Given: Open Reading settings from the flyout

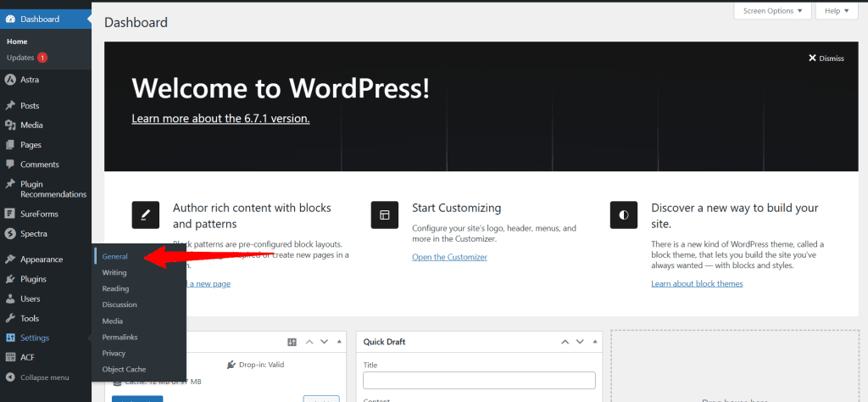Looking at the screenshot, I should coord(115,288).
